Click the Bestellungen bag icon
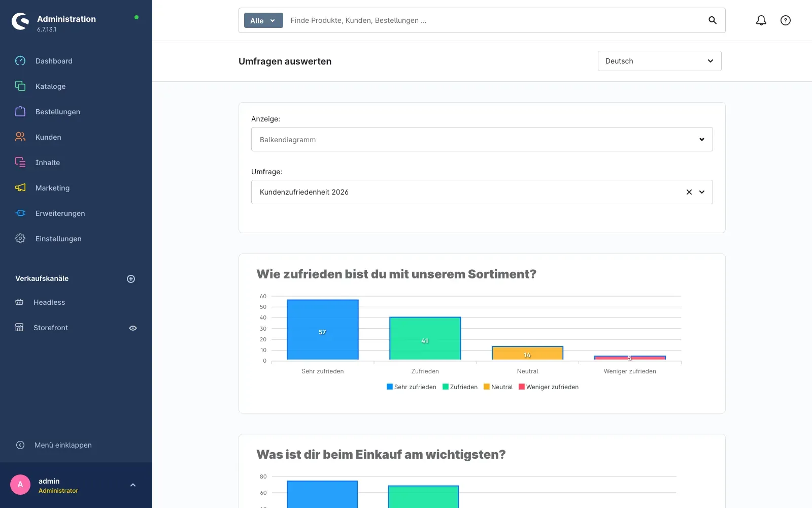 (x=20, y=112)
